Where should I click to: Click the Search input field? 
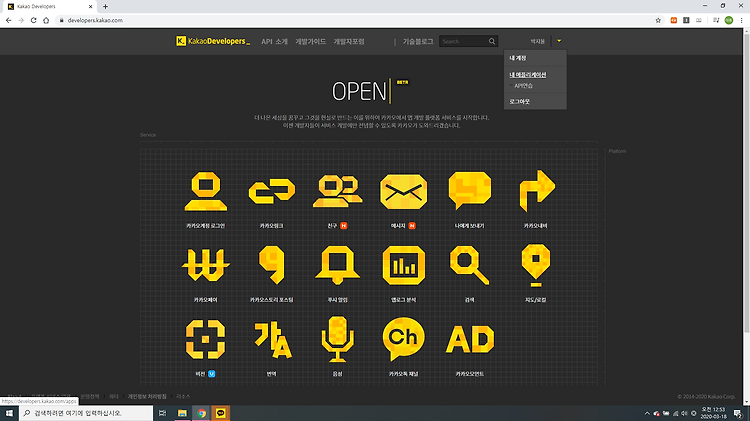point(463,41)
